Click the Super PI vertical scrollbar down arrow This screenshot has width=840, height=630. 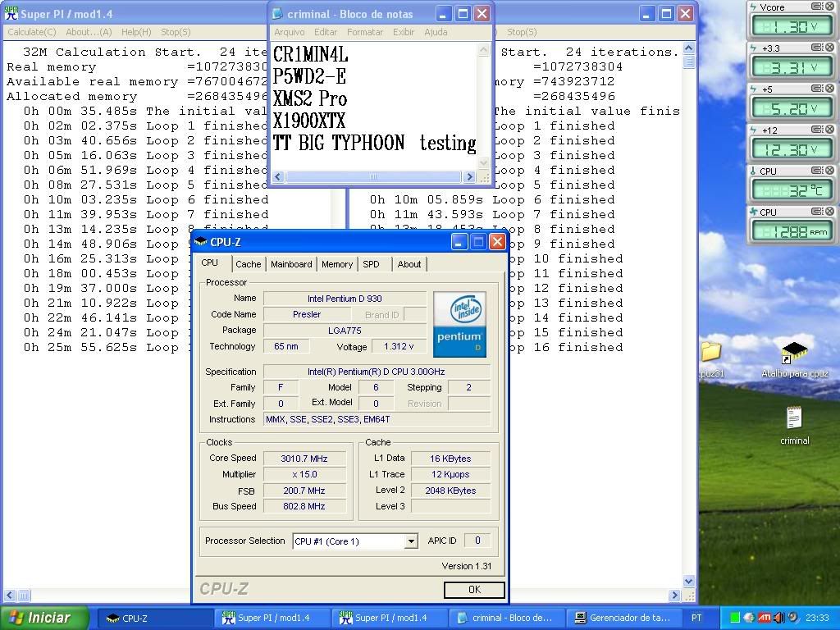pos(689,582)
